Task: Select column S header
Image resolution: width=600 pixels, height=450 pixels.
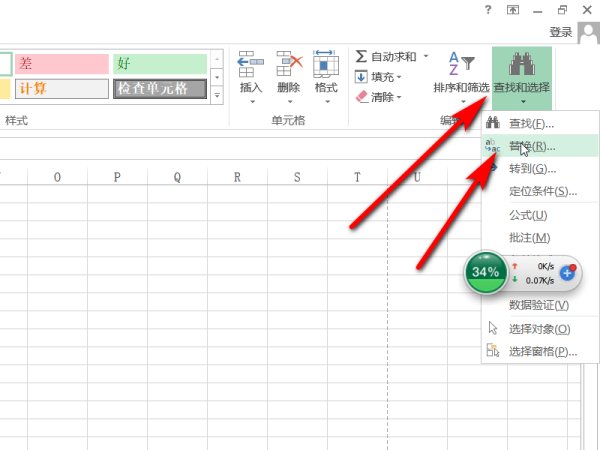Action: 297,177
